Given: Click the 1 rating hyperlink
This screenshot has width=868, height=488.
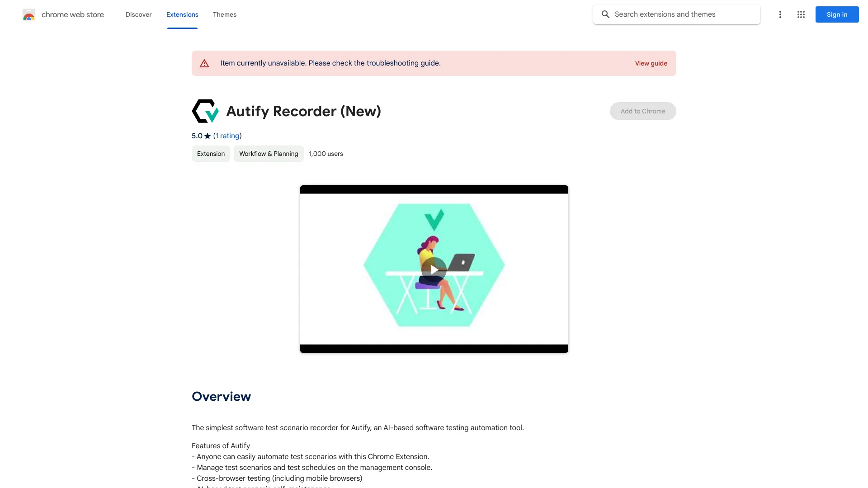Looking at the screenshot, I should click(x=227, y=135).
